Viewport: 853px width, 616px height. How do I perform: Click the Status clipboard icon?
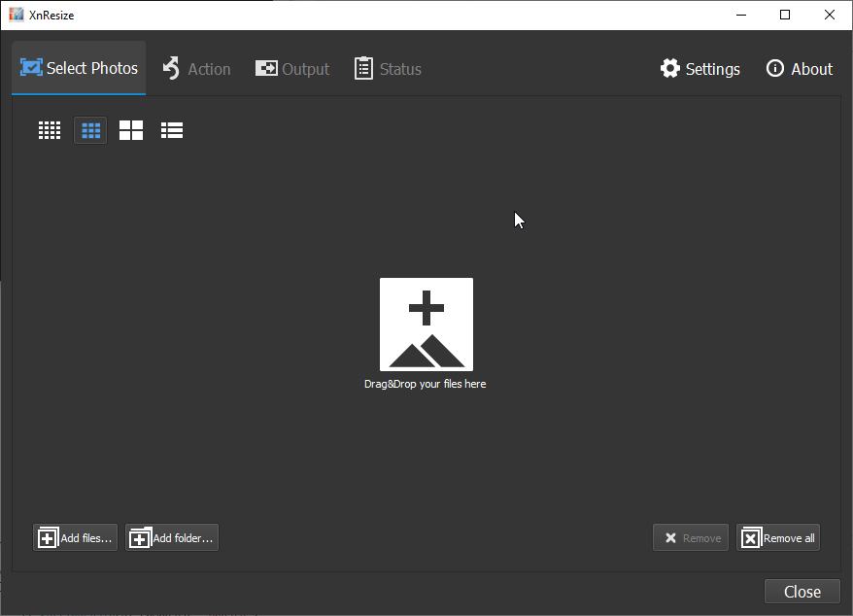click(364, 68)
